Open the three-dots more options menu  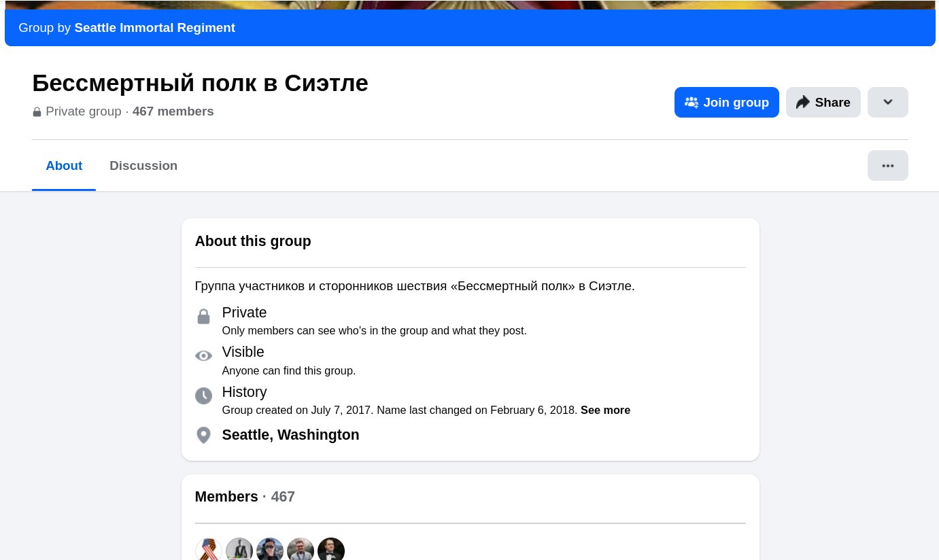point(887,165)
